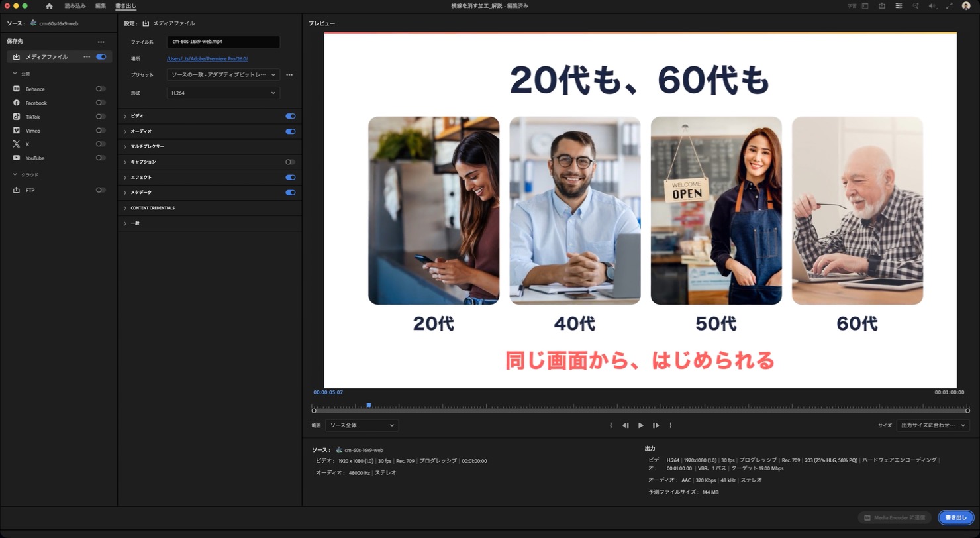Open the preset options ellipsis button

(289, 75)
